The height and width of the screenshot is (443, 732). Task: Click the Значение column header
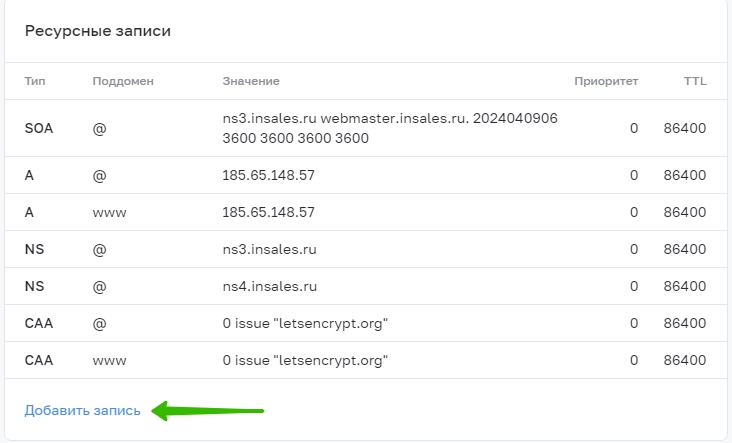tap(251, 81)
